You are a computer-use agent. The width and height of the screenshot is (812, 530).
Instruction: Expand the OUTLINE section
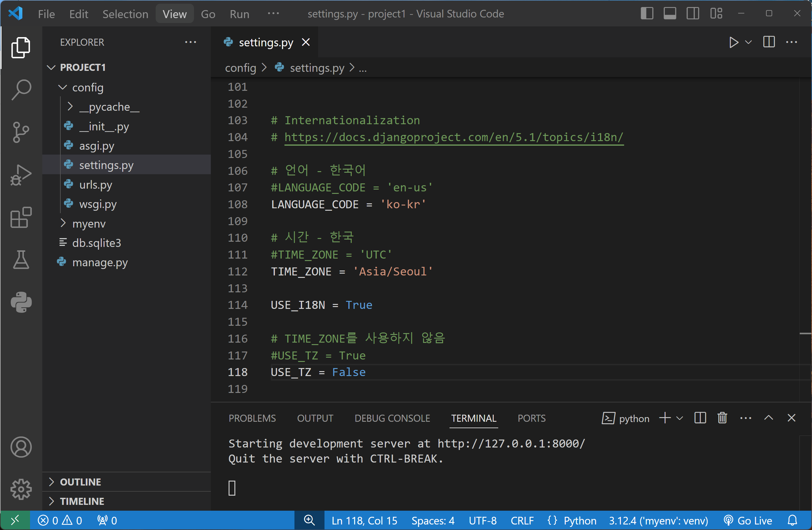pos(81,482)
